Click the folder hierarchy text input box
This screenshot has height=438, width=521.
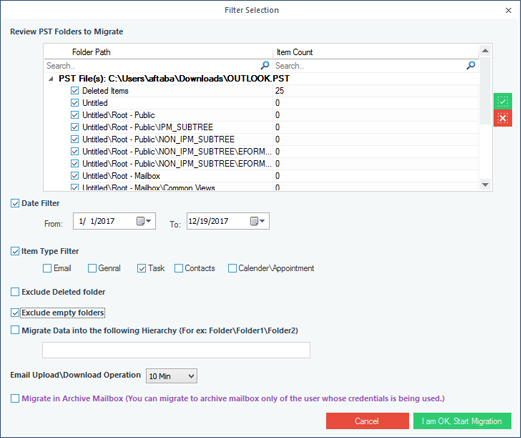point(176,350)
